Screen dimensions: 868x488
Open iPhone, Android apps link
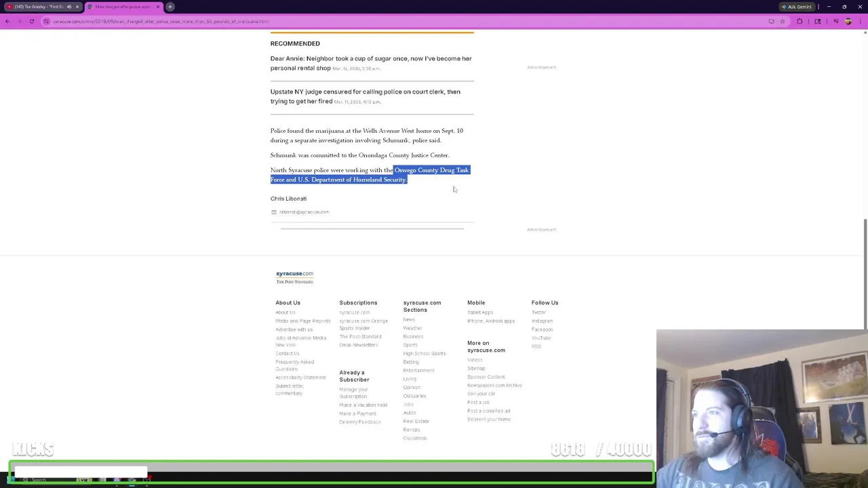click(491, 321)
